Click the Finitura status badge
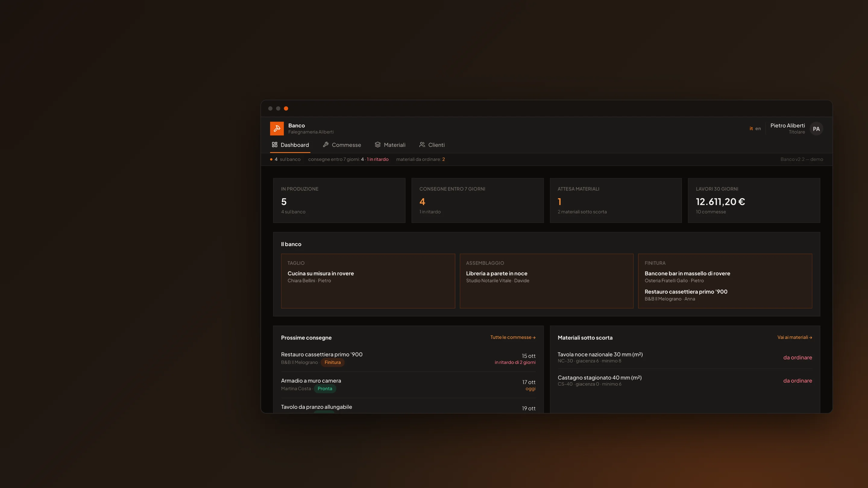The image size is (868, 488). pyautogui.click(x=332, y=362)
